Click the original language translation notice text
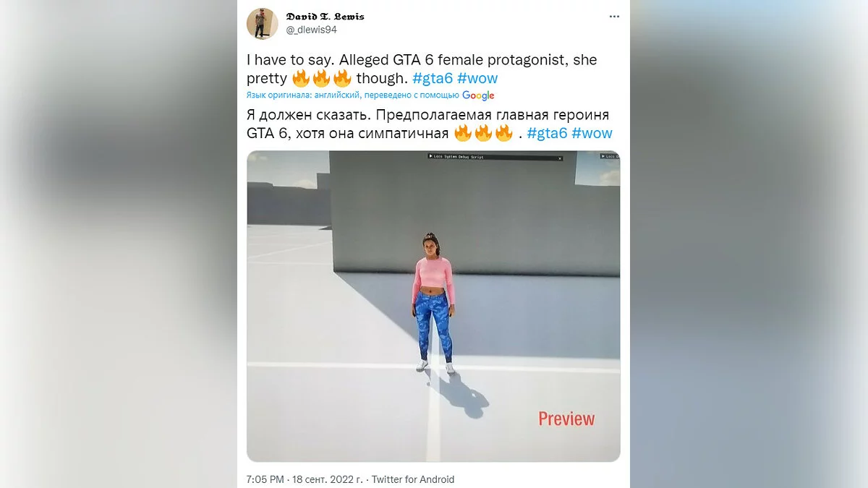Viewport: 868px width, 488px height. (x=353, y=95)
